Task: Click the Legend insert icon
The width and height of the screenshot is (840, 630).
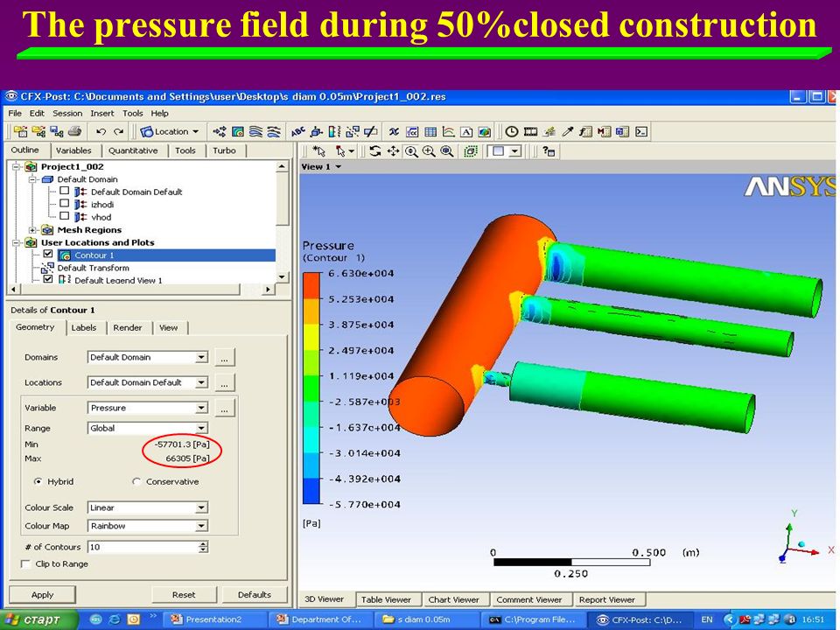Action: [x=334, y=131]
